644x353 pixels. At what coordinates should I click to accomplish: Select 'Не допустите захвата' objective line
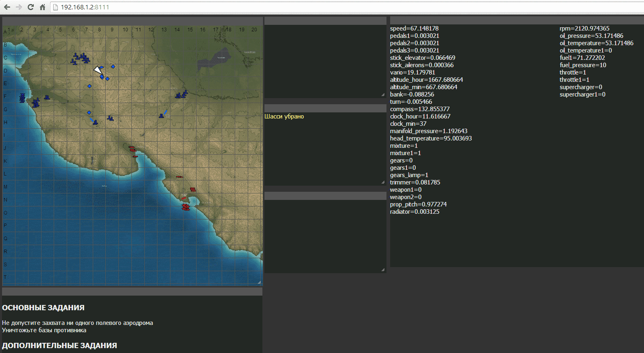click(x=78, y=323)
